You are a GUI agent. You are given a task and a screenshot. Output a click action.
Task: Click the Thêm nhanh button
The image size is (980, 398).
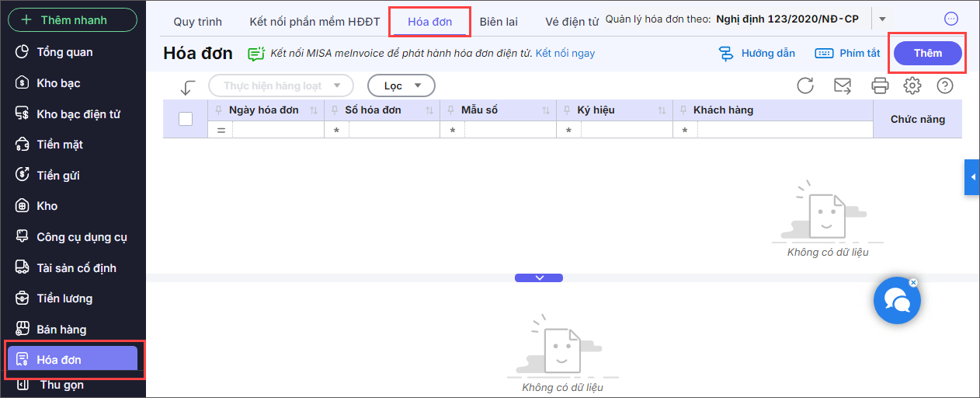pos(72,19)
